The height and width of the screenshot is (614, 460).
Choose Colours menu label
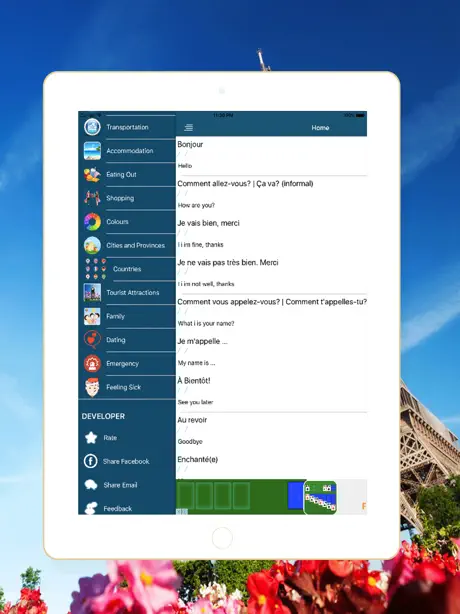pyautogui.click(x=117, y=222)
